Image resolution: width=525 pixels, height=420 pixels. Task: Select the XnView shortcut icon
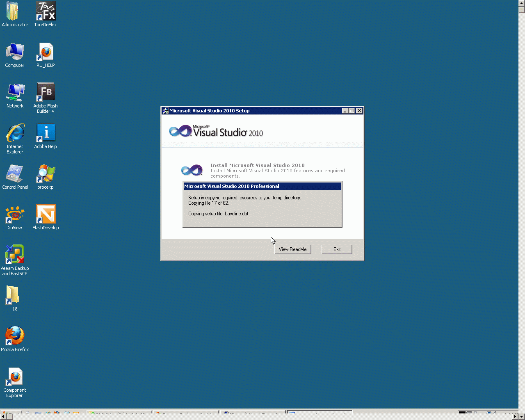tap(15, 217)
